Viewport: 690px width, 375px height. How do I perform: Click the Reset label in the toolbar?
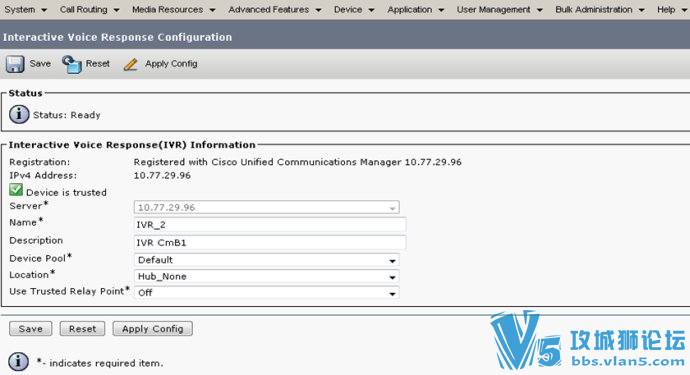tap(98, 63)
